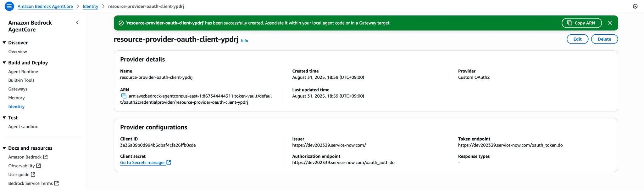This screenshot has width=644, height=190.
Task: Click the success checkmark icon in the banner
Action: pyautogui.click(x=121, y=23)
